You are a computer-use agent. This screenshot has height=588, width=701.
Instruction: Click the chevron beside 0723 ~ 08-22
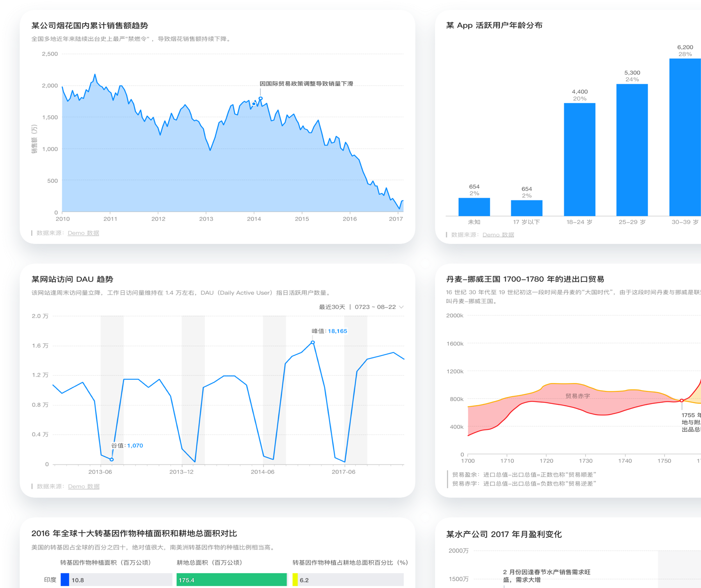pos(401,307)
